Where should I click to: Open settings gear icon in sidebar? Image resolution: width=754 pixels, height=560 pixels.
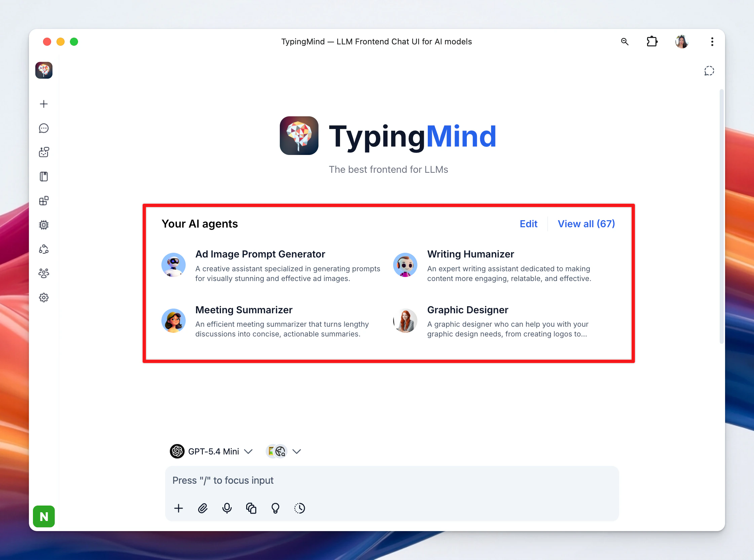pos(44,297)
